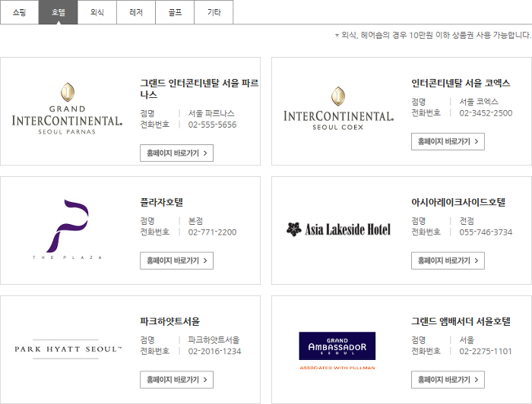Click The Plaza purple P logo
The width and height of the screenshot is (532, 404).
[67, 229]
